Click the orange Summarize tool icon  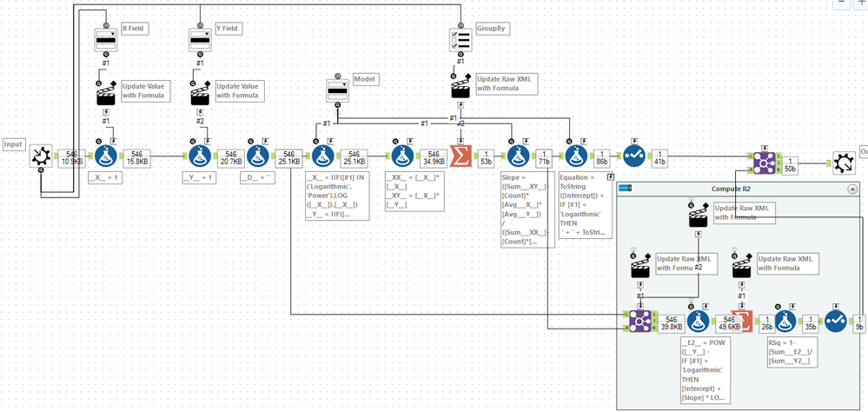point(460,157)
